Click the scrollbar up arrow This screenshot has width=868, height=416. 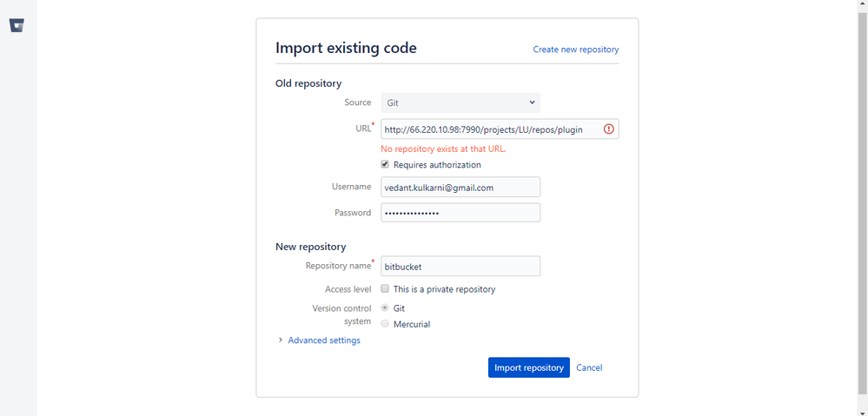tap(862, 5)
